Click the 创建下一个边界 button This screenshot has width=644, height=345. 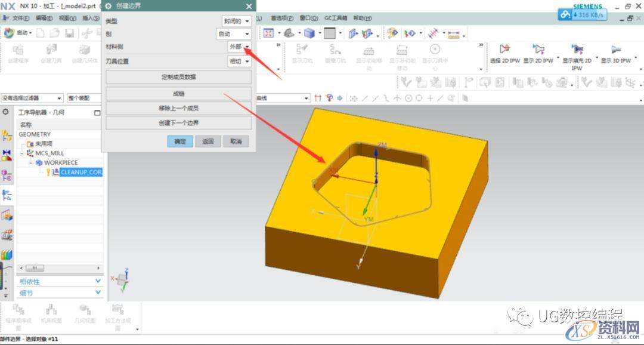(179, 124)
